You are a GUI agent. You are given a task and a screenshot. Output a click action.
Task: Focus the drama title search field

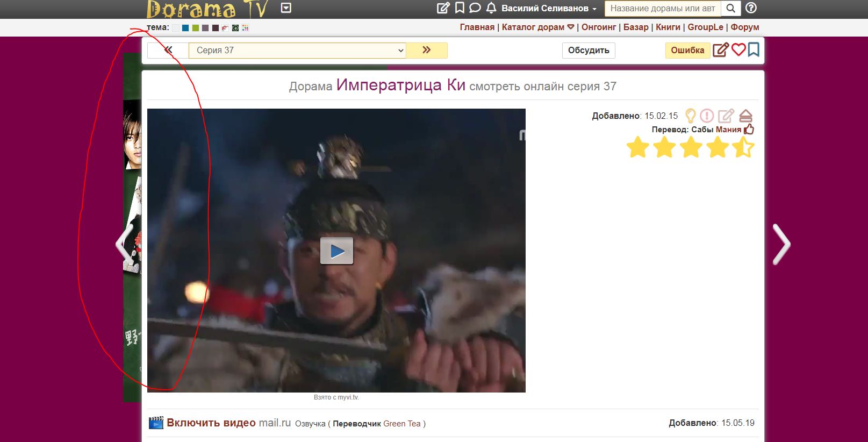tap(663, 8)
